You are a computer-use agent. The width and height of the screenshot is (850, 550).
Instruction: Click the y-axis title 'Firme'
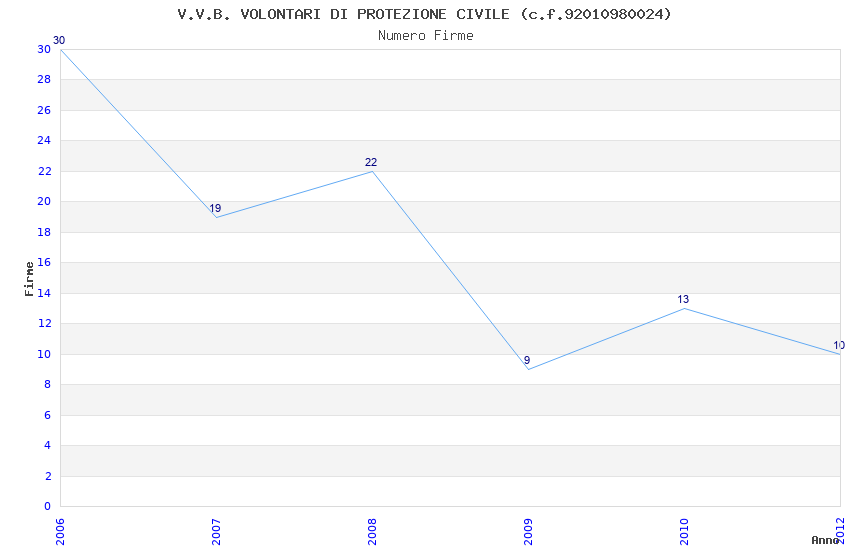click(x=29, y=279)
